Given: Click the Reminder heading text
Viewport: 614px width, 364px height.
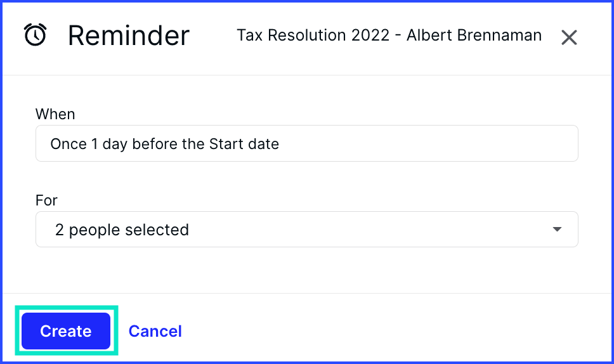Looking at the screenshot, I should [x=129, y=36].
